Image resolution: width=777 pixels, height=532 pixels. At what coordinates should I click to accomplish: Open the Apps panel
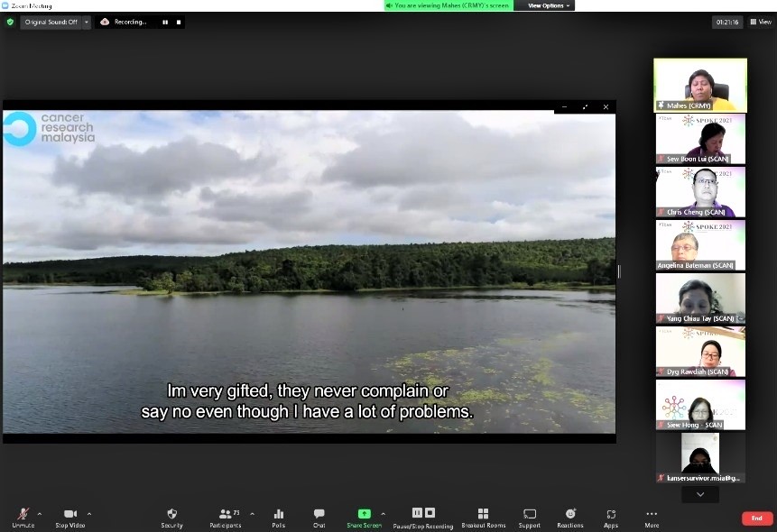611,516
